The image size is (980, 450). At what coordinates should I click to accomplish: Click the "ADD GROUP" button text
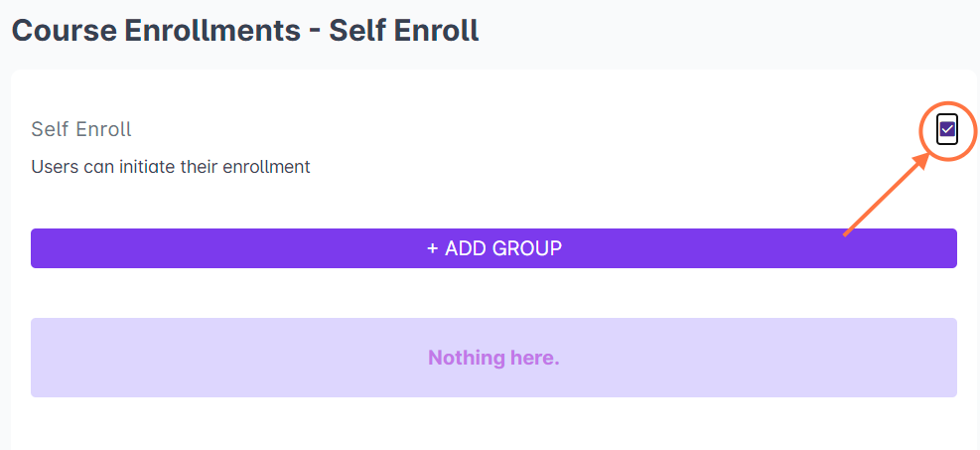503,248
